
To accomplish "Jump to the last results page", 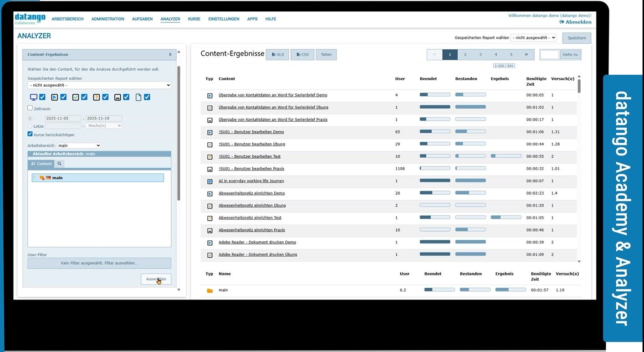I will point(526,55).
